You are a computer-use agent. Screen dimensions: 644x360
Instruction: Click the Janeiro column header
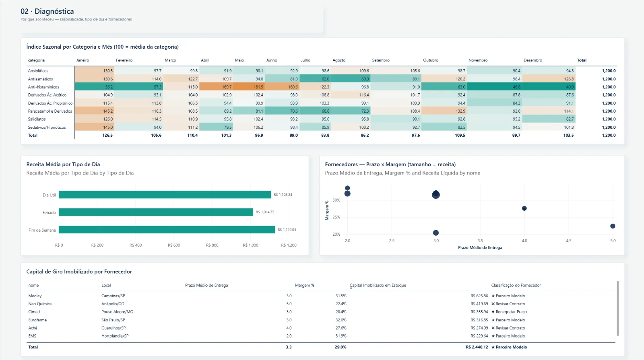(x=83, y=60)
